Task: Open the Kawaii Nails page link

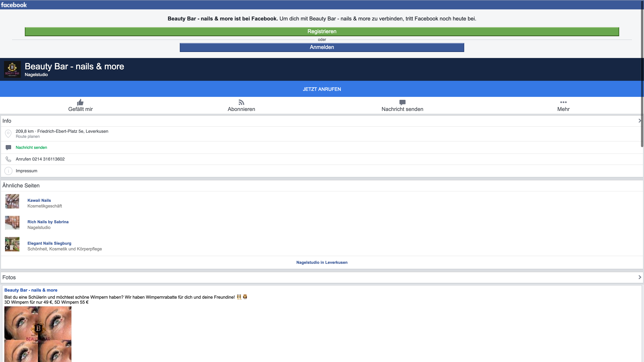Action: [39, 200]
